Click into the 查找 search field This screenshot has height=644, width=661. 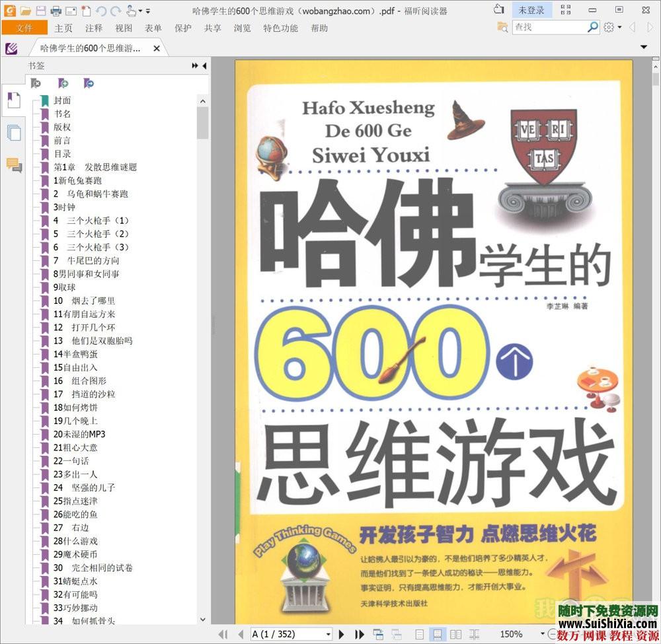click(x=549, y=27)
